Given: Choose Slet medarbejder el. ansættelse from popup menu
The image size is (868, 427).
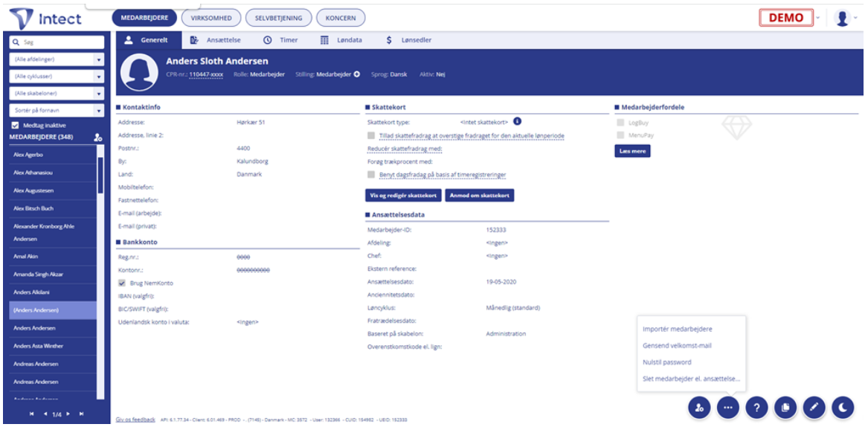Looking at the screenshot, I should tap(691, 379).
